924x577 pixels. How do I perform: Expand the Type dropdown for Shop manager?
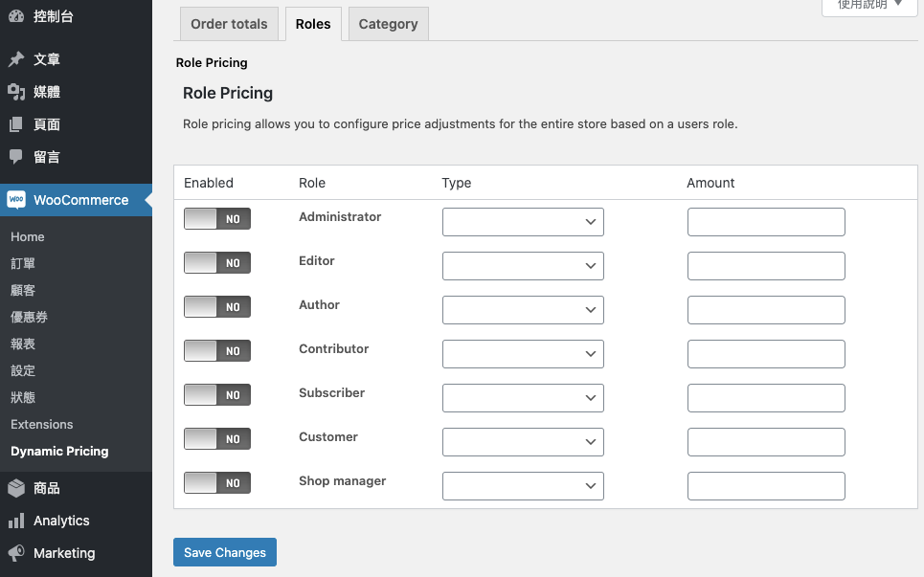523,486
